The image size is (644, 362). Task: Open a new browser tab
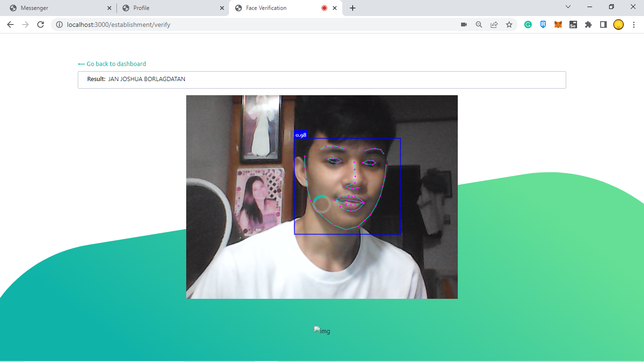click(x=353, y=8)
